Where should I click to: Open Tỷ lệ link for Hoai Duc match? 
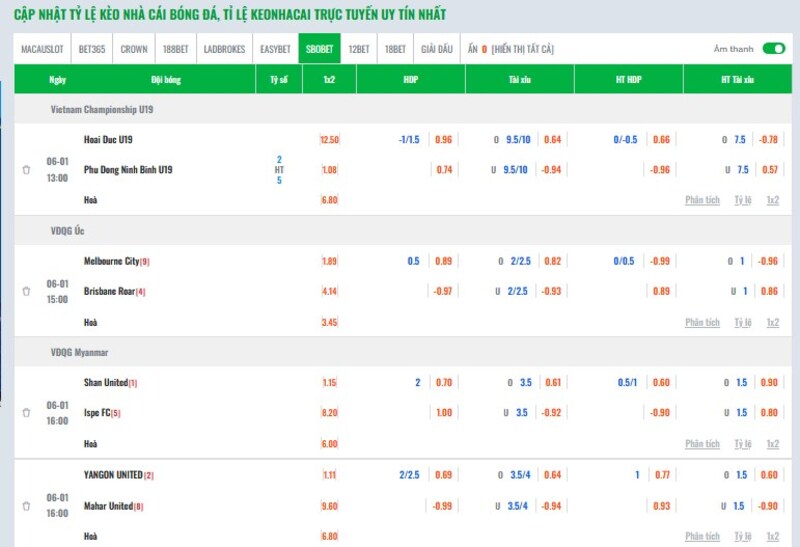click(x=742, y=200)
